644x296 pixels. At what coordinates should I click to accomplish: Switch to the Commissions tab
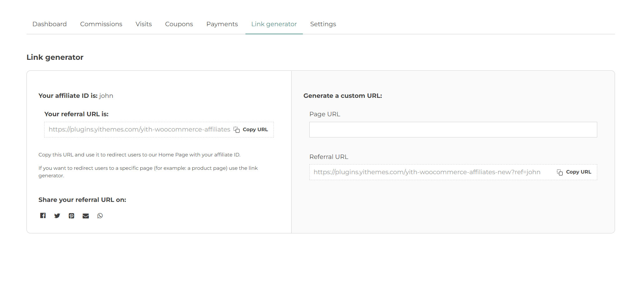pyautogui.click(x=101, y=24)
